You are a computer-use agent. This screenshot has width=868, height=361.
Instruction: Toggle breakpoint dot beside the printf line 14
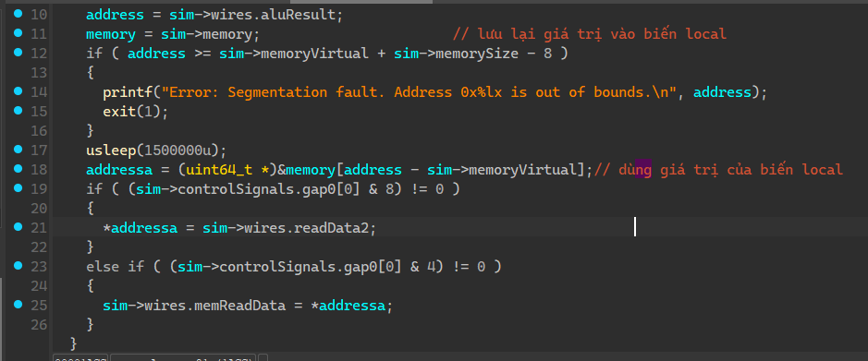coord(18,91)
